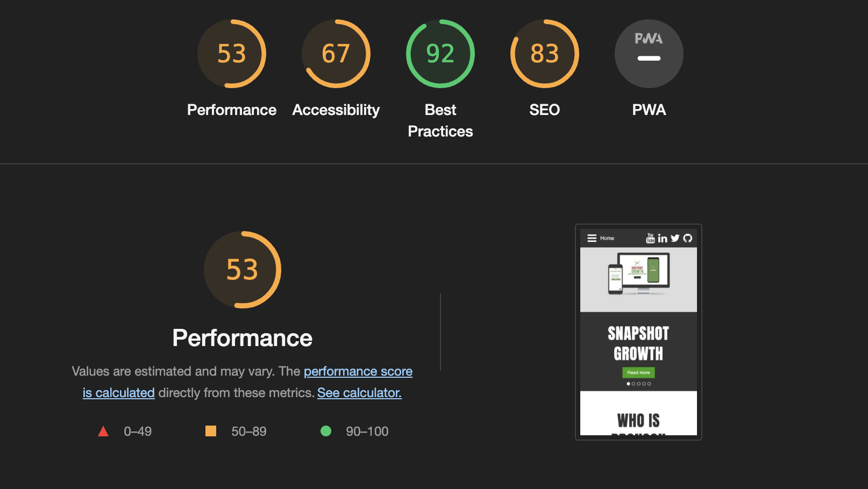Click the Accessibility score gauge showing 67

[x=336, y=54]
